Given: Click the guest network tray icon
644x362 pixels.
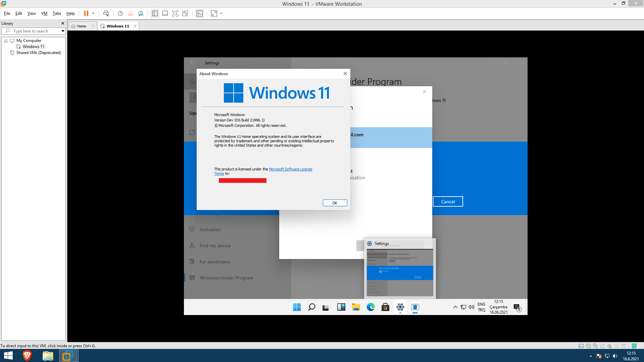Looking at the screenshot, I should [463, 307].
